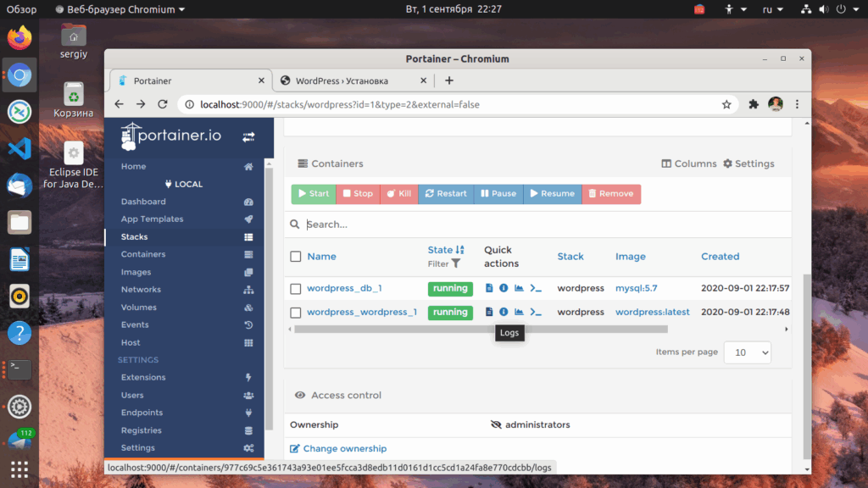Open Корзина trash on desktop
This screenshot has width=868, height=488.
[73, 100]
